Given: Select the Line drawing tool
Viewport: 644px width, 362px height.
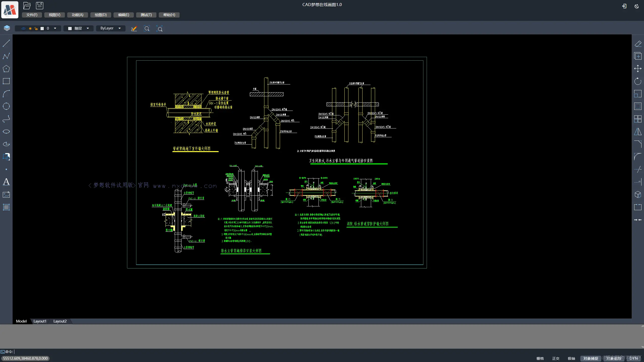Looking at the screenshot, I should [6, 43].
